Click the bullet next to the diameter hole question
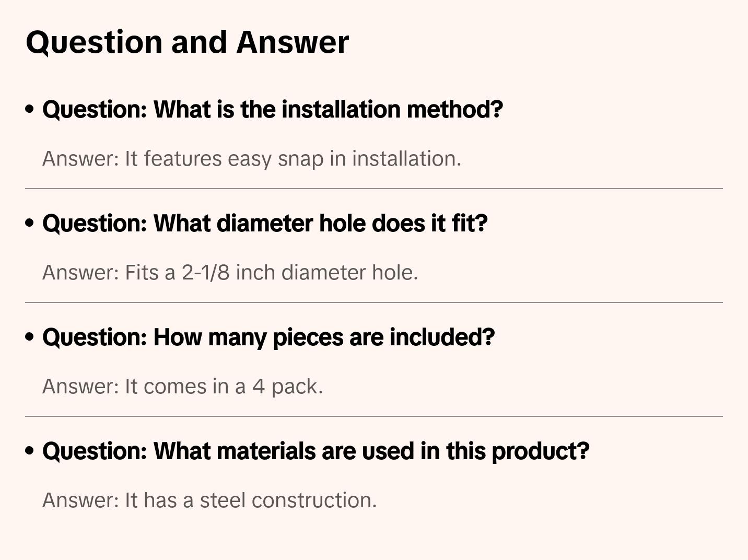This screenshot has height=560, width=748. click(x=30, y=223)
